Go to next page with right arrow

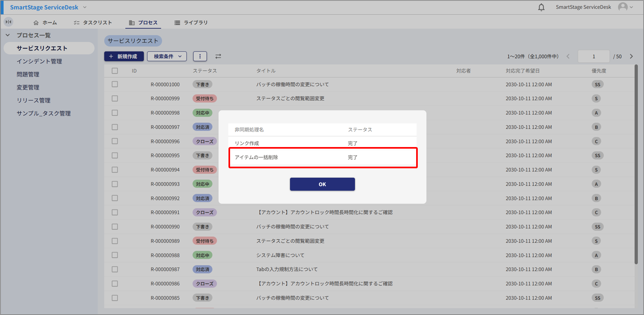pyautogui.click(x=631, y=56)
